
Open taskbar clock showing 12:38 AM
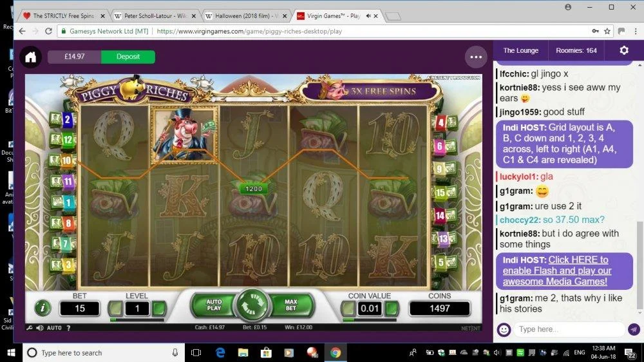pyautogui.click(x=603, y=352)
